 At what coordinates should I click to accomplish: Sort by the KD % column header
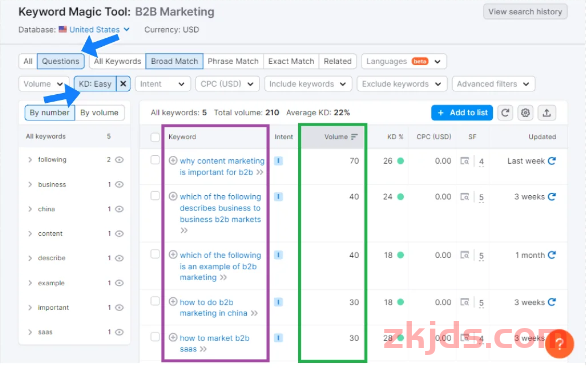tap(395, 137)
